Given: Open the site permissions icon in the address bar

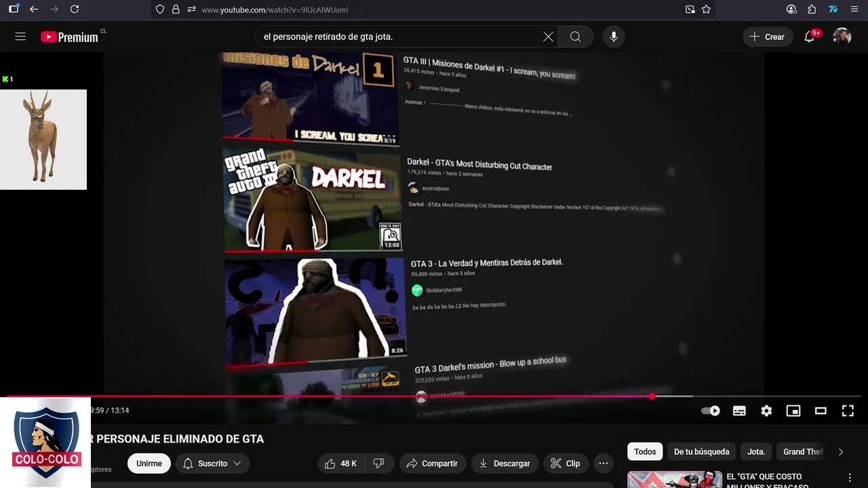Looking at the screenshot, I should (191, 9).
